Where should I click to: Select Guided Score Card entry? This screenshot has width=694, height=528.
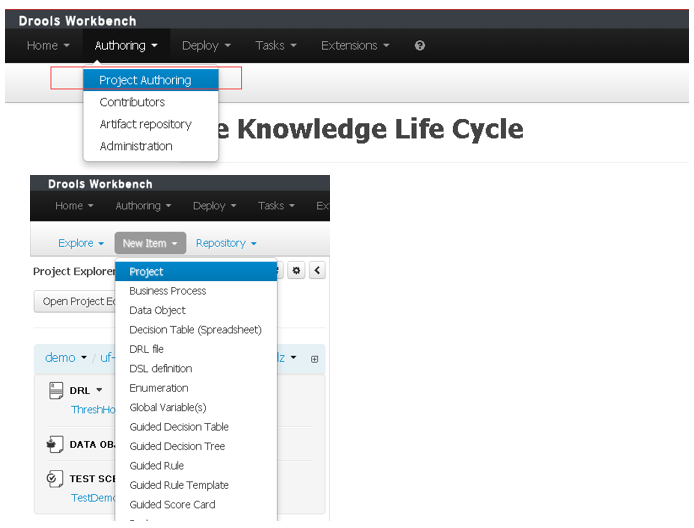(196, 505)
